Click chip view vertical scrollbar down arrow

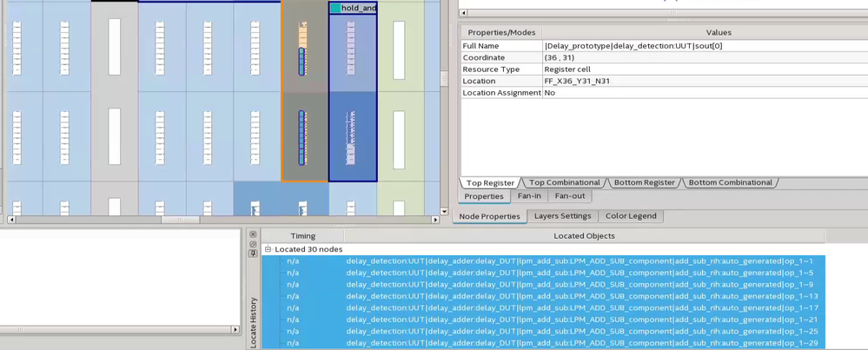(444, 212)
